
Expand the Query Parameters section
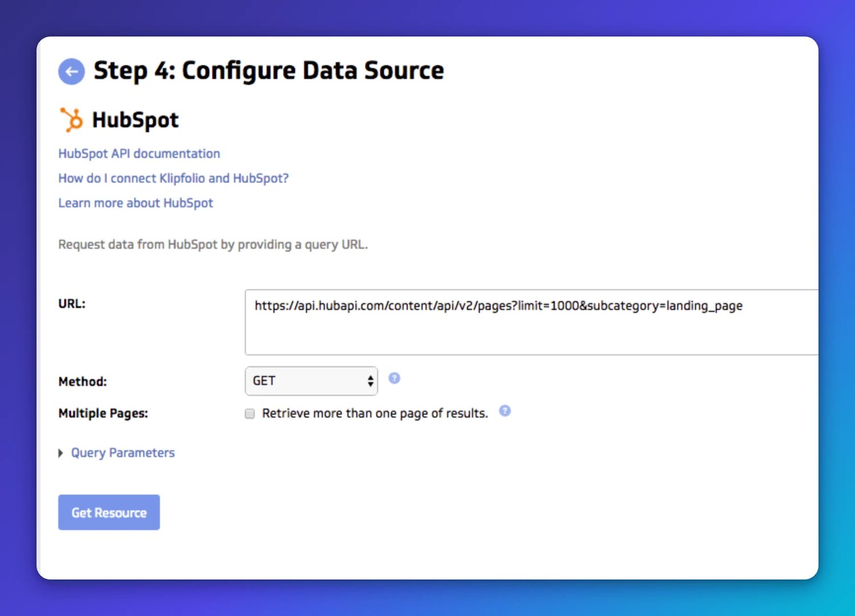coord(117,453)
